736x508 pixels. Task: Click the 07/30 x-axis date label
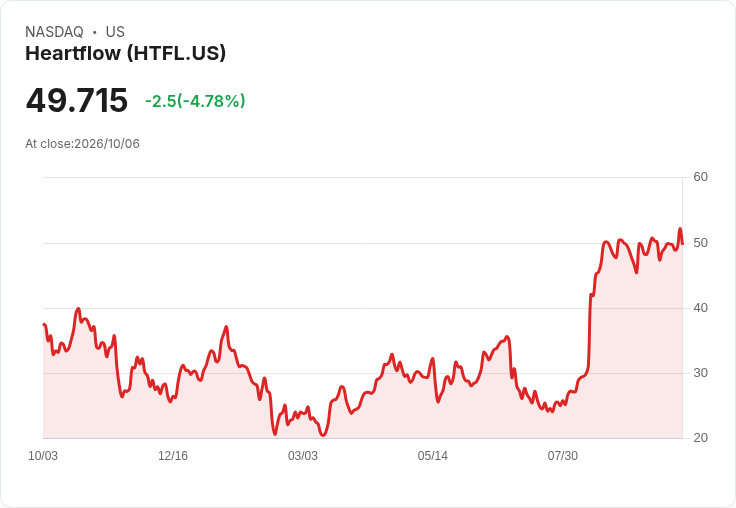pyautogui.click(x=562, y=455)
